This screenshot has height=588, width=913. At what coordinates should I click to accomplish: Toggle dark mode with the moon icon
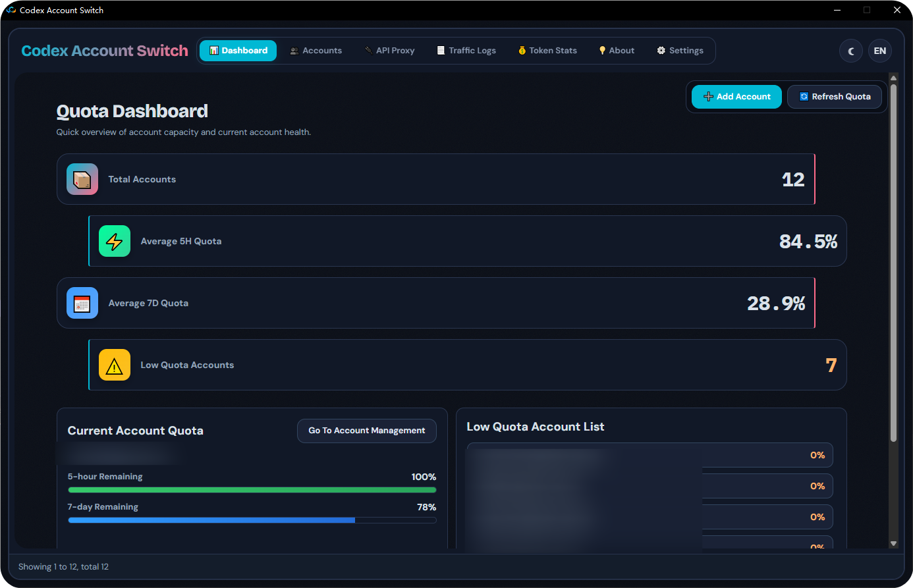850,51
